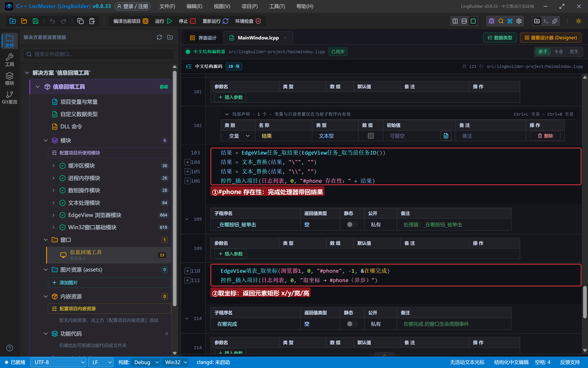
Task: Click the undo arrow icon
Action: click(x=52, y=21)
